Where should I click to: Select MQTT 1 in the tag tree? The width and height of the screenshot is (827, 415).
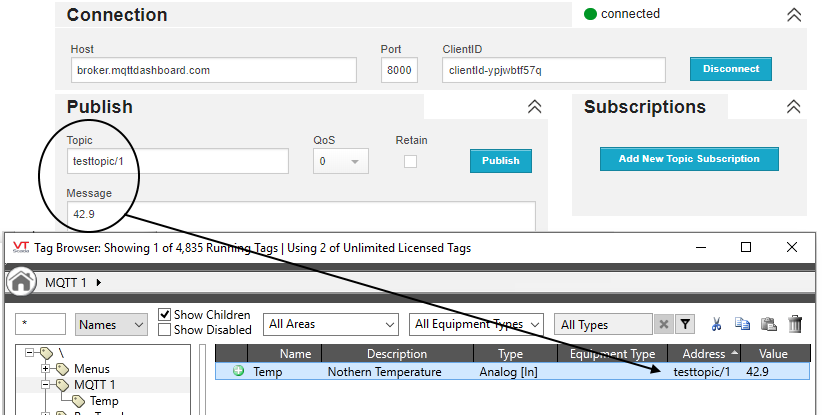coord(95,385)
